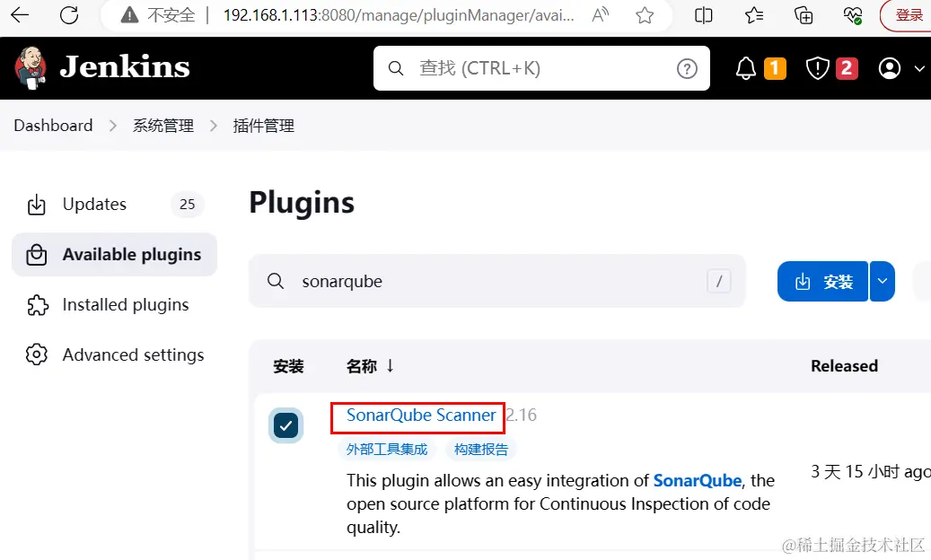Image resolution: width=931 pixels, height=560 pixels.
Task: Click the search help question mark
Action: click(687, 68)
